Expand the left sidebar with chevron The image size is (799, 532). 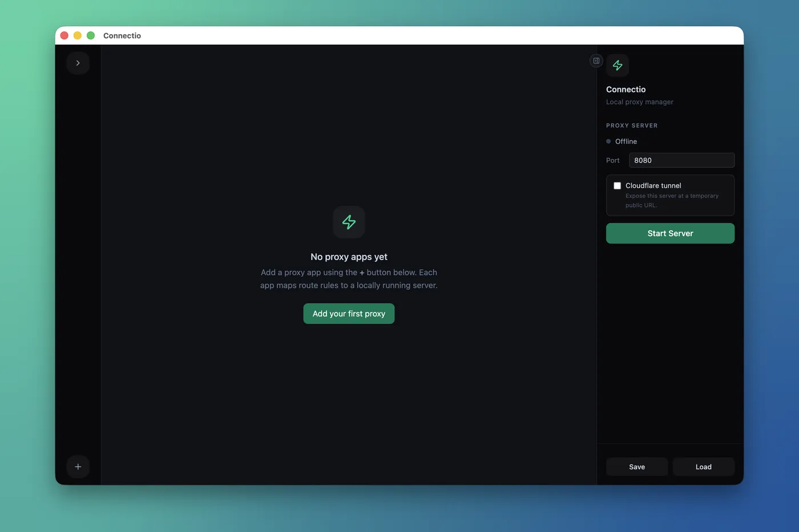click(x=78, y=63)
